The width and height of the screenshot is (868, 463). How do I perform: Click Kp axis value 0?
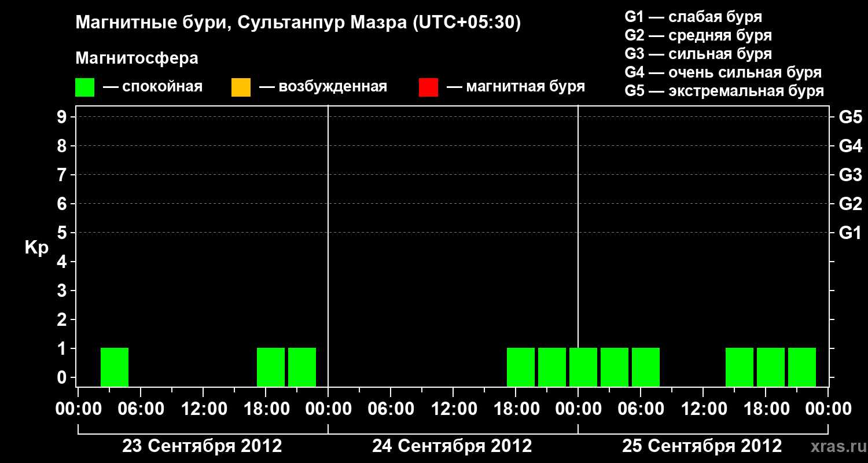pyautogui.click(x=62, y=377)
